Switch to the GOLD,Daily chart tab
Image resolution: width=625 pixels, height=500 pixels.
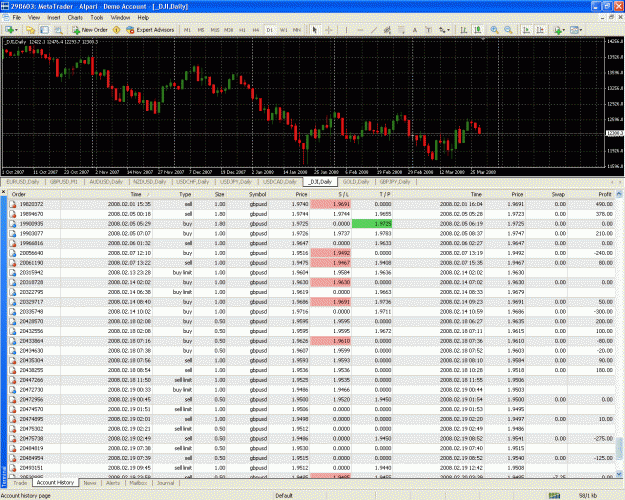(356, 182)
